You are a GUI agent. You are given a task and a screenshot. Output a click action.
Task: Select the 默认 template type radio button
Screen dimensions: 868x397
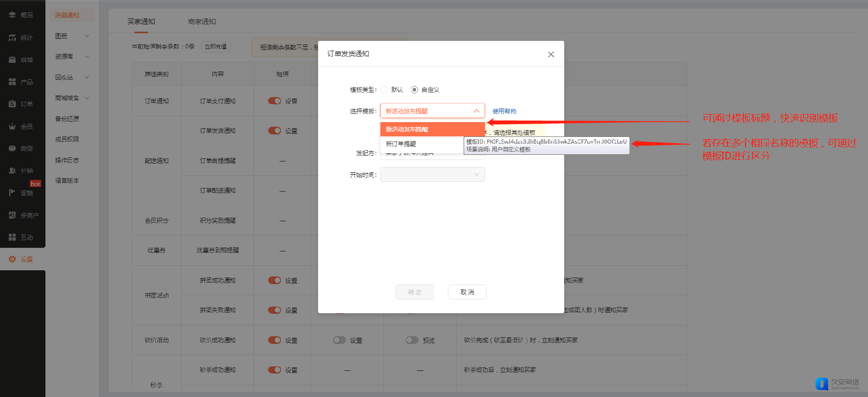click(384, 90)
